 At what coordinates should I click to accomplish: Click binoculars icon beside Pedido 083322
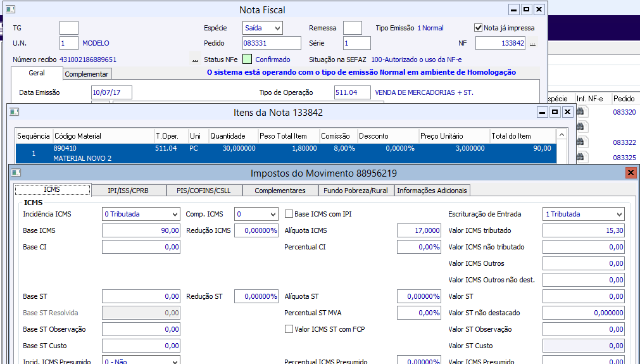point(580,142)
